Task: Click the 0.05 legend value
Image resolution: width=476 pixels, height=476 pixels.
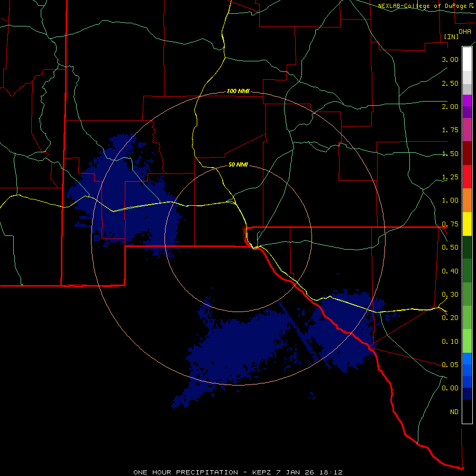Action: click(450, 365)
